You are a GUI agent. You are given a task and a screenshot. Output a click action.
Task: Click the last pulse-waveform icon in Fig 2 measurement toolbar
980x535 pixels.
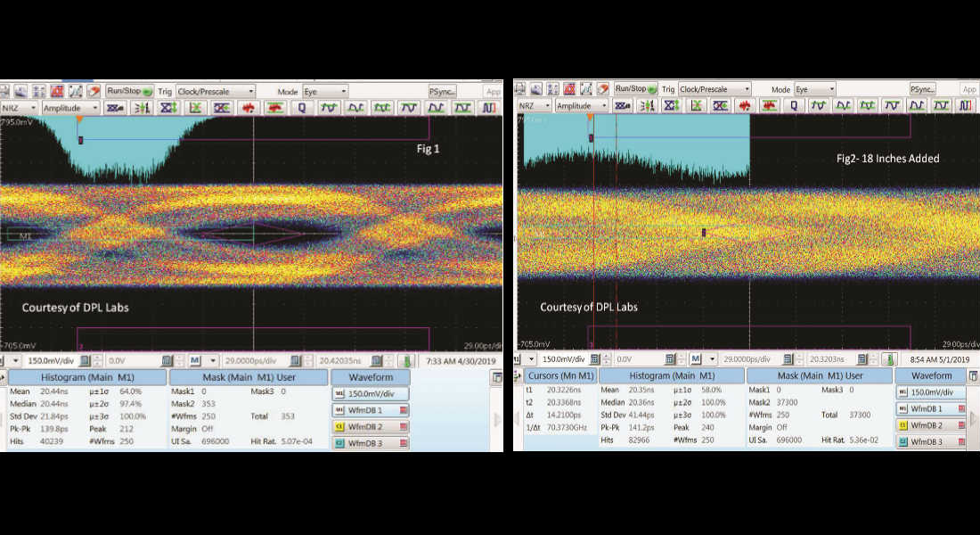click(967, 106)
